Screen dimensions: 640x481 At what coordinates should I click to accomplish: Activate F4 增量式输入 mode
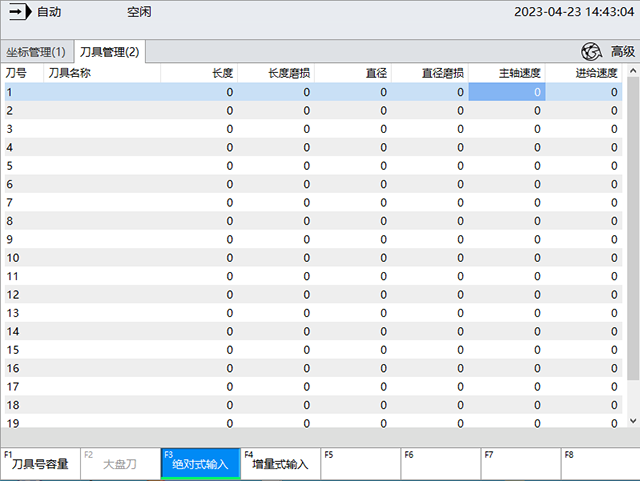pos(280,464)
